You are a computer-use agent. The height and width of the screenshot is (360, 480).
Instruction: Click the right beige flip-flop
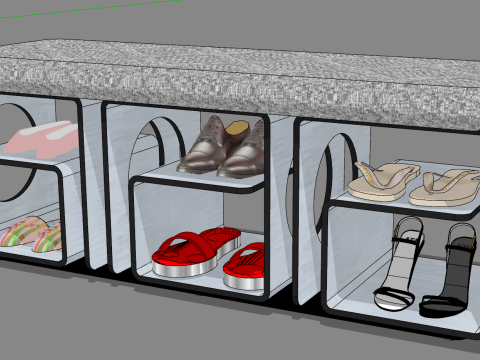pyautogui.click(x=445, y=188)
